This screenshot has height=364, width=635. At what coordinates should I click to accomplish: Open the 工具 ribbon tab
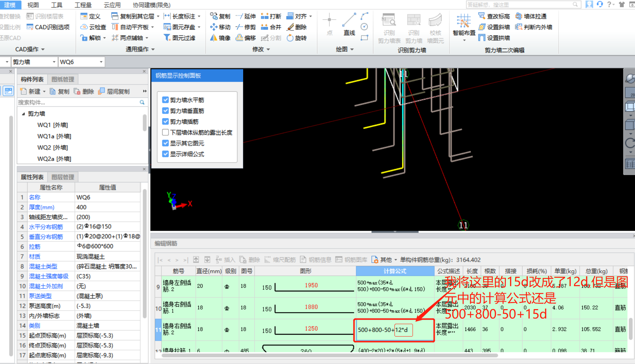pyautogui.click(x=57, y=5)
